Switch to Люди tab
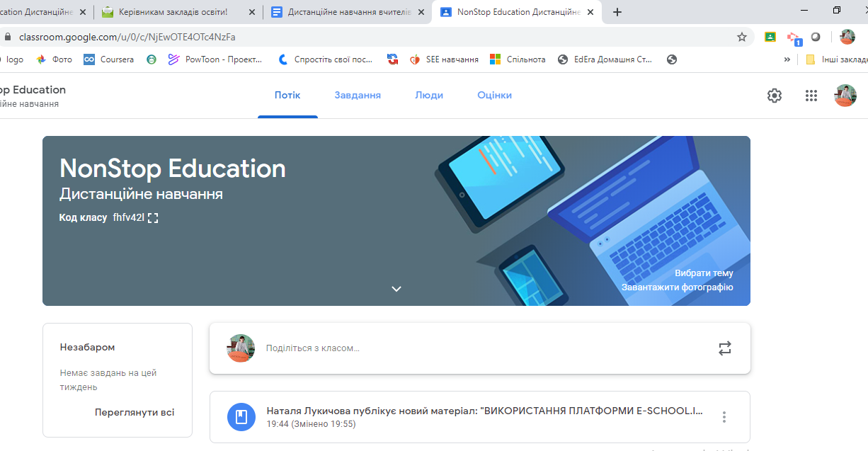This screenshot has width=868, height=451. pyautogui.click(x=429, y=96)
